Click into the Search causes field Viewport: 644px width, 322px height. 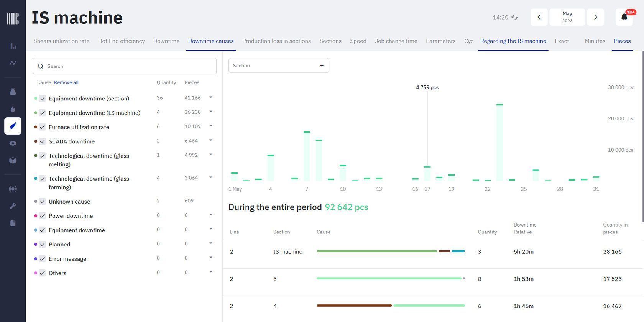tap(125, 66)
